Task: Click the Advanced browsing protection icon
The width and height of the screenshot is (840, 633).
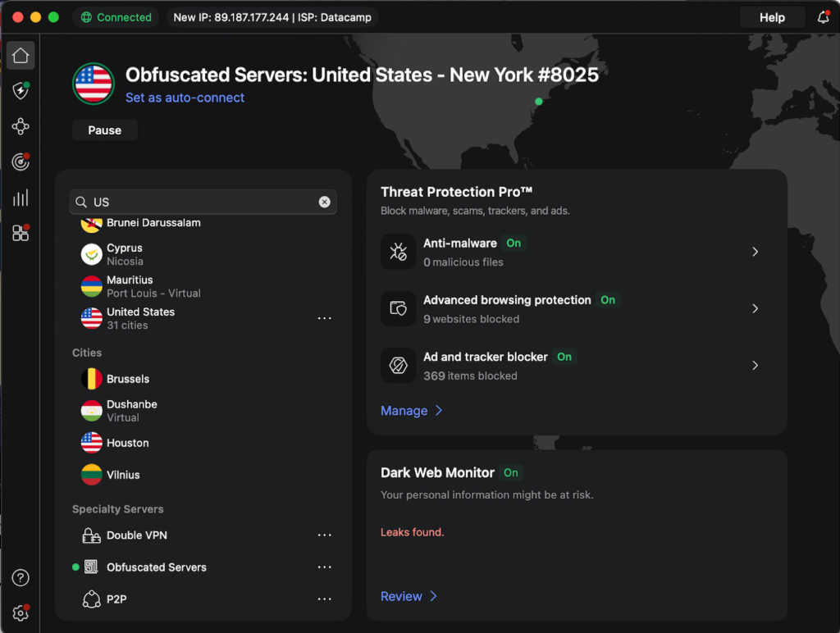Action: (x=398, y=308)
